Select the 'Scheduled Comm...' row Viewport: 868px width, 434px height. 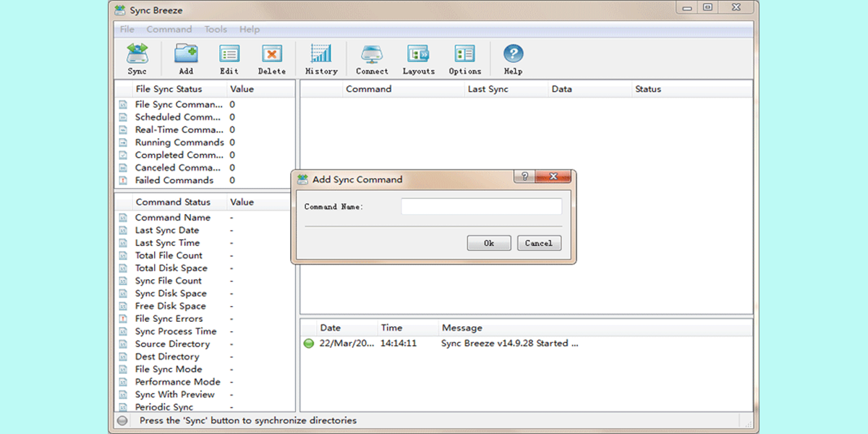(x=205, y=117)
